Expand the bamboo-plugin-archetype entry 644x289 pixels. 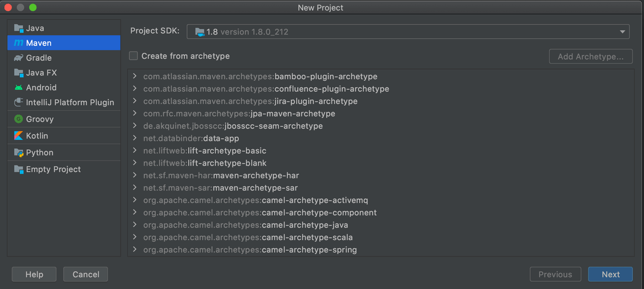pyautogui.click(x=135, y=77)
